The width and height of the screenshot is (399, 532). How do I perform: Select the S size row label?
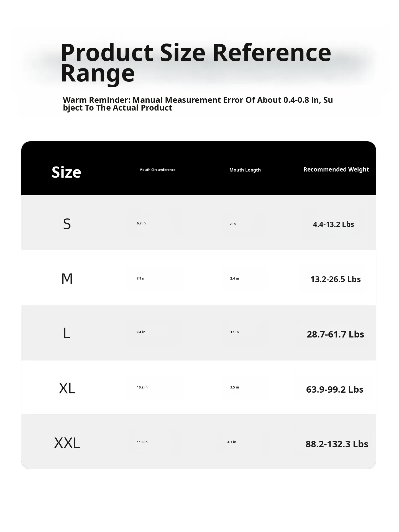[x=67, y=224]
